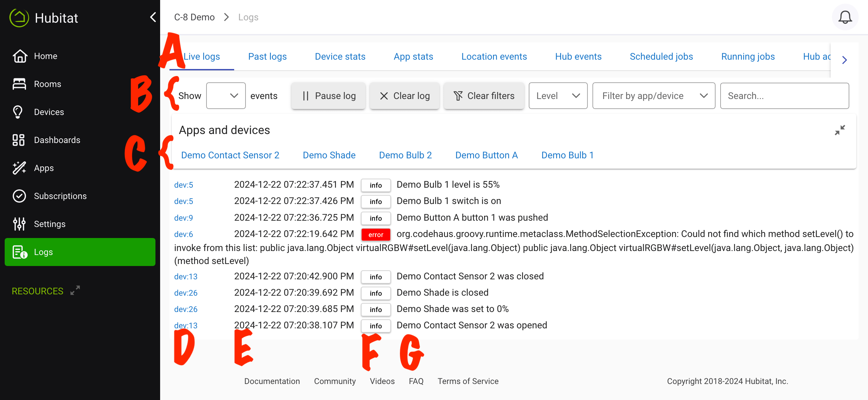Image resolution: width=868 pixels, height=400 pixels.
Task: Open dev:9 link for Demo Button A
Action: (184, 218)
